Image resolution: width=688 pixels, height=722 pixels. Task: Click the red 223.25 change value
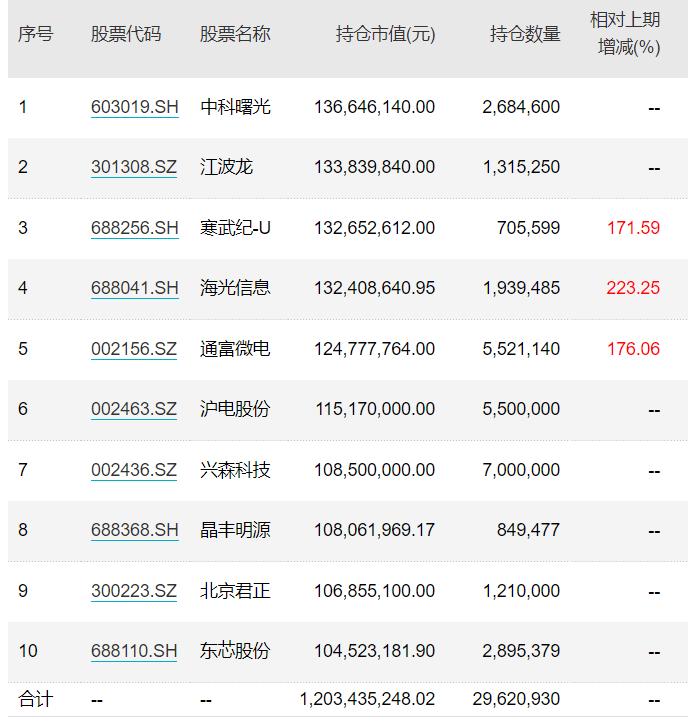click(x=633, y=288)
